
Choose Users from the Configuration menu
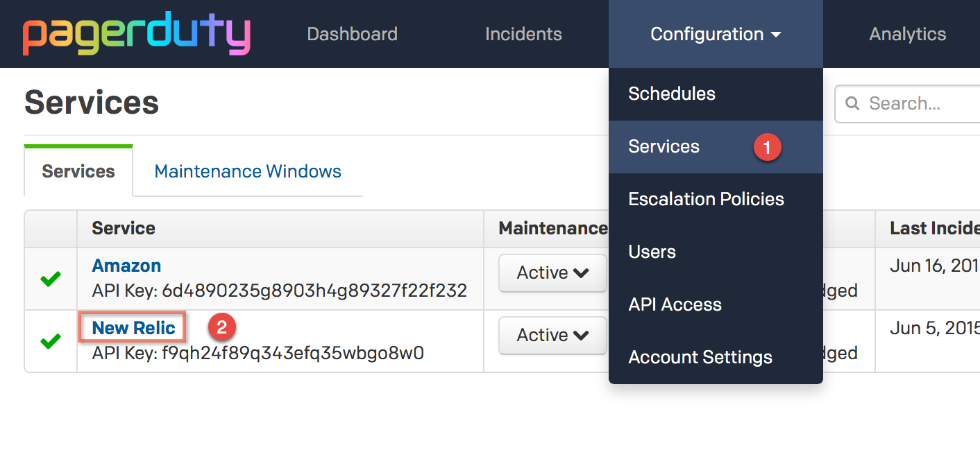coord(716,252)
